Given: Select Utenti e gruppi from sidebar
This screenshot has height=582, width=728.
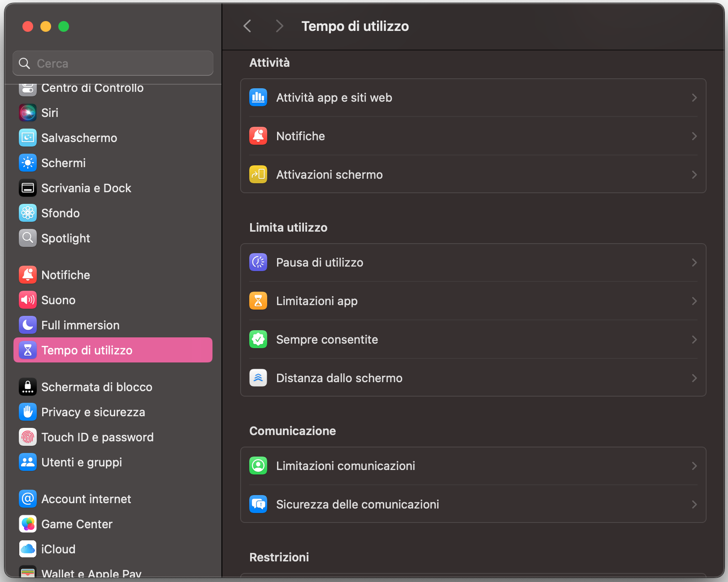Looking at the screenshot, I should click(82, 462).
